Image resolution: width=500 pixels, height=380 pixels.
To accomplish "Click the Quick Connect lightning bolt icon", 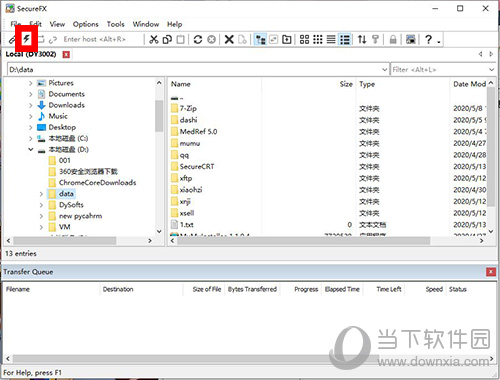I will click(26, 39).
